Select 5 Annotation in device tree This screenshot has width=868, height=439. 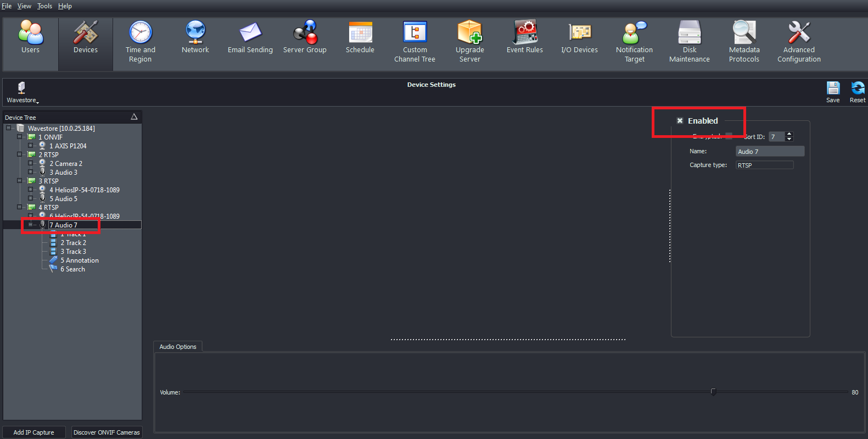click(x=79, y=260)
